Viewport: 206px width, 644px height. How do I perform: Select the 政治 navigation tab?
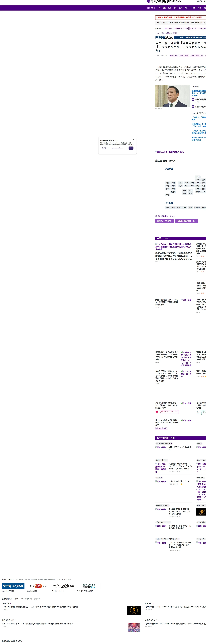175,8
